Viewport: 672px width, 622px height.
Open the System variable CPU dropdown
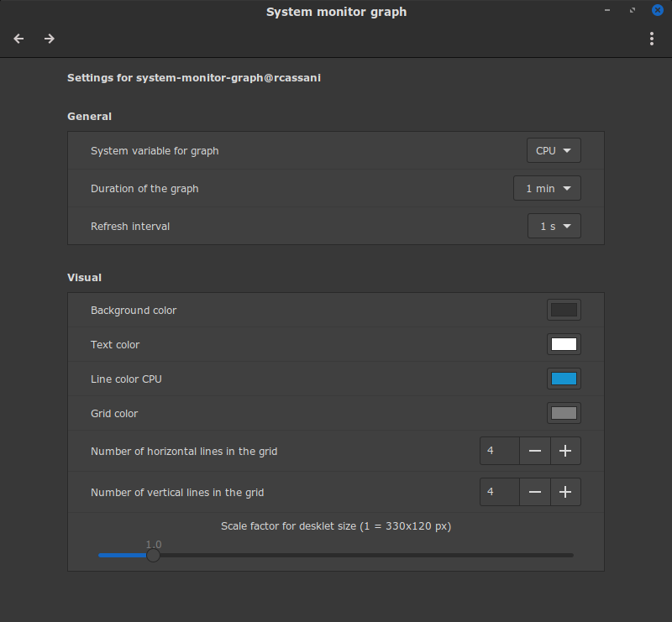click(554, 150)
